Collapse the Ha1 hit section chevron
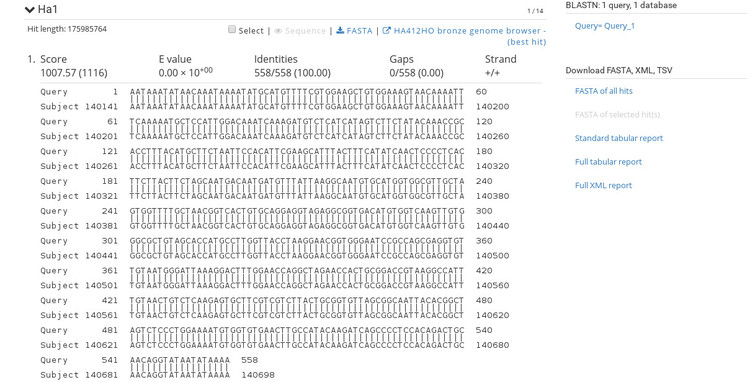Image resolution: width=750 pixels, height=382 pixels. [x=30, y=10]
